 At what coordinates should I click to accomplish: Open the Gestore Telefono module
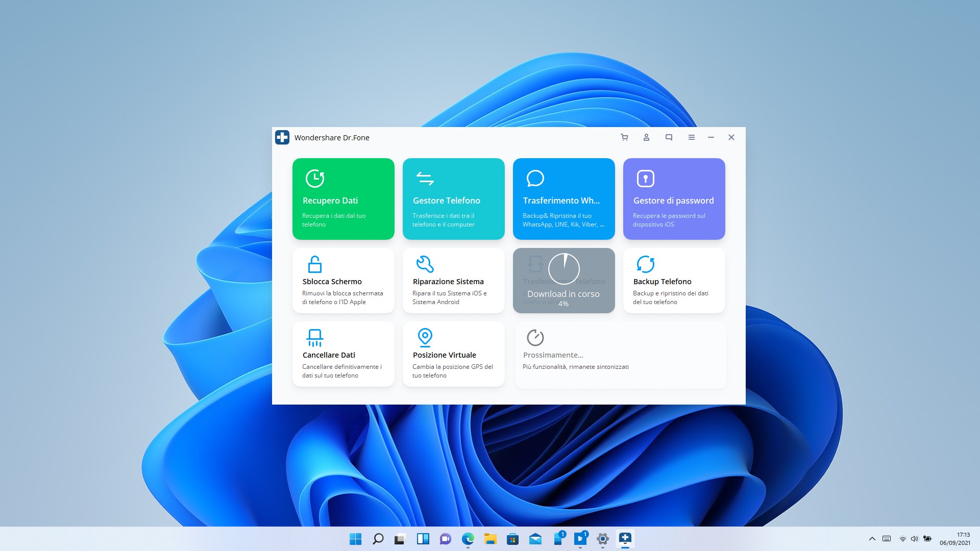[x=453, y=199]
